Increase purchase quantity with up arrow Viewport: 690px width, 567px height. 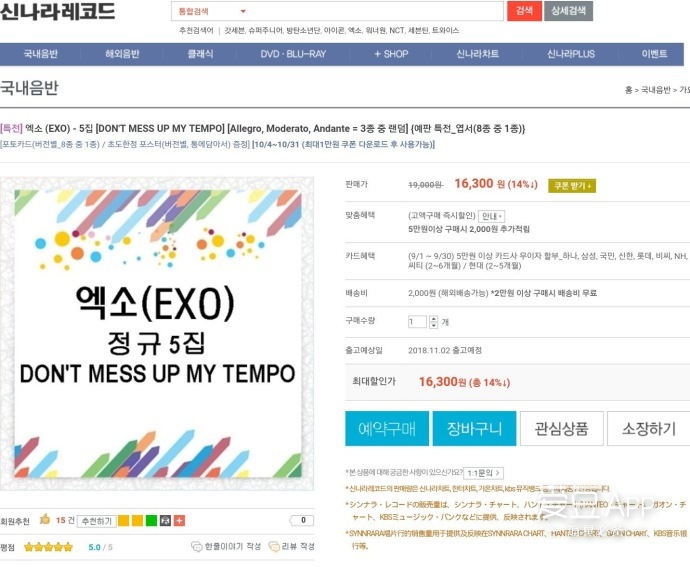pyautogui.click(x=434, y=319)
